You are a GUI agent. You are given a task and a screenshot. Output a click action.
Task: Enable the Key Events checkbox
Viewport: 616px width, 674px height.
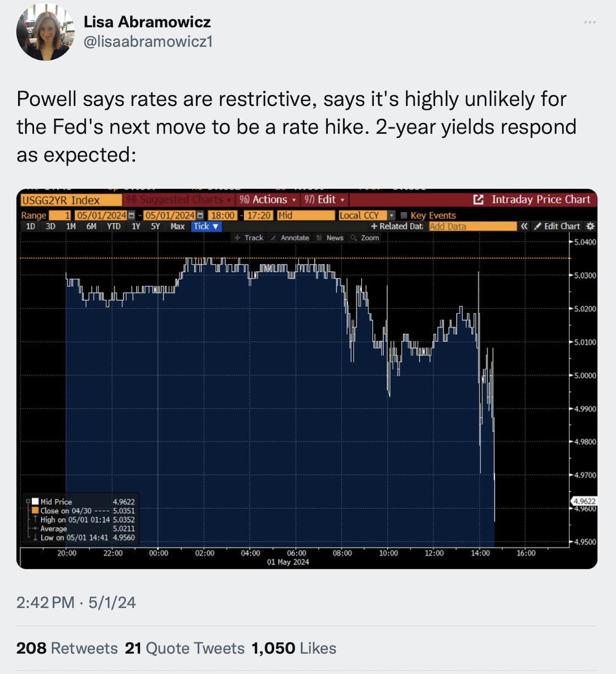click(x=404, y=215)
